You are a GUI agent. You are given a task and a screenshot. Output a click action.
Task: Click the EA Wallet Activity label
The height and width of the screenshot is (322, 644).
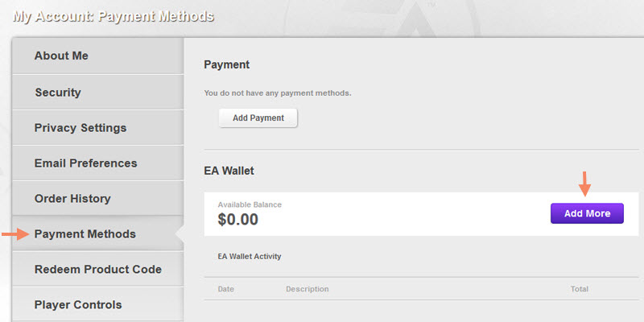click(x=249, y=257)
